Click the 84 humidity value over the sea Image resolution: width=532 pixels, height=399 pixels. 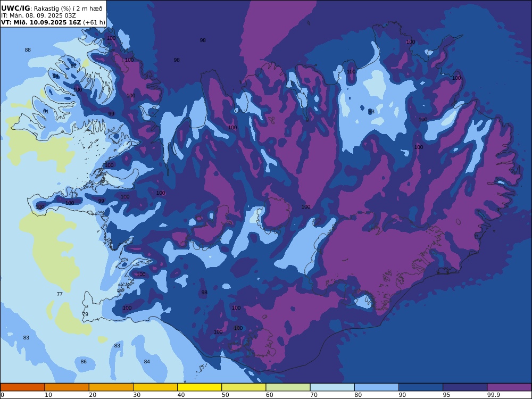coord(147,362)
